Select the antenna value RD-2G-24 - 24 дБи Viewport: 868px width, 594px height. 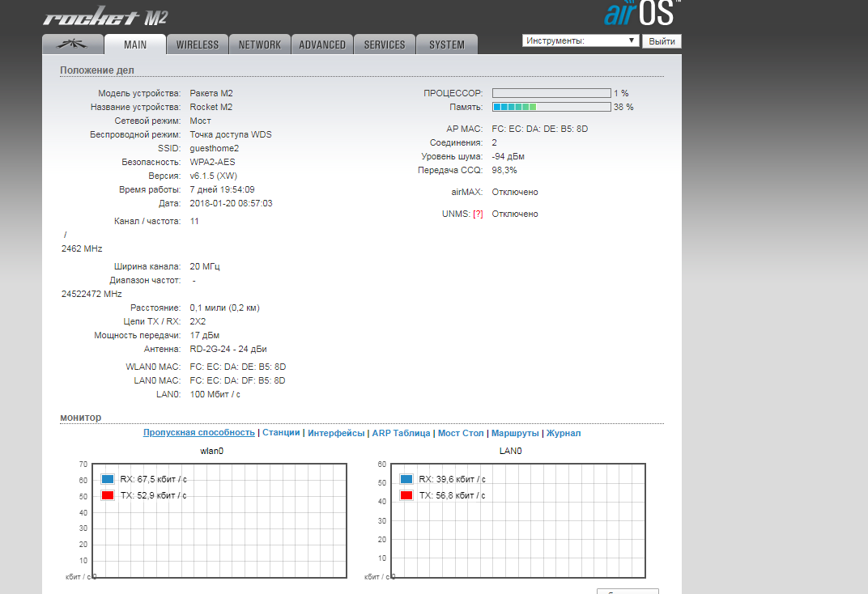coord(228,349)
